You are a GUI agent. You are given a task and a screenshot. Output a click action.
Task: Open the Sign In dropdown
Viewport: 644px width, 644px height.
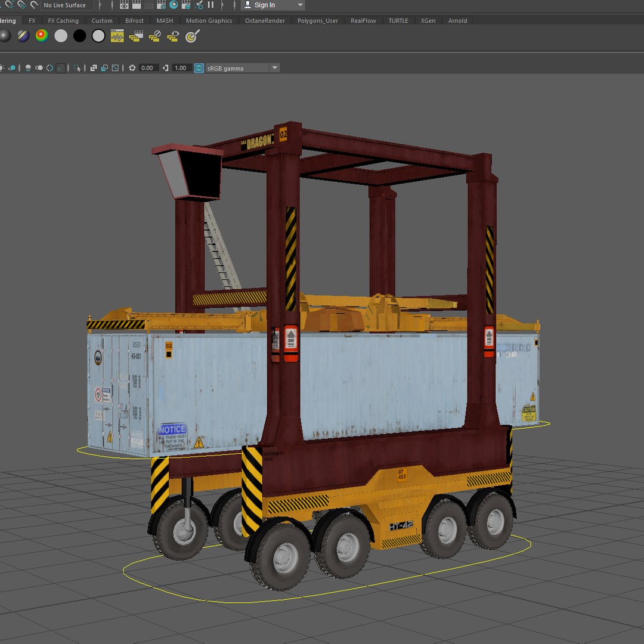tap(273, 5)
